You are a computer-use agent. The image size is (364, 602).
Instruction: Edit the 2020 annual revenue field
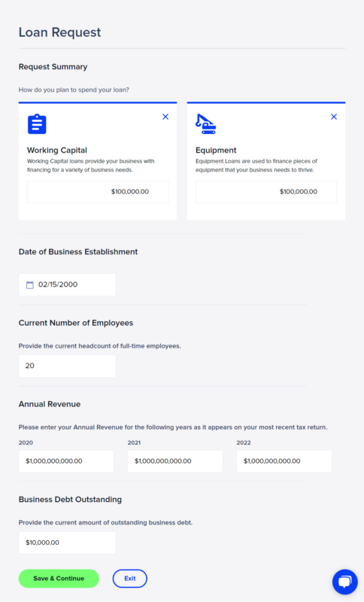[66, 461]
